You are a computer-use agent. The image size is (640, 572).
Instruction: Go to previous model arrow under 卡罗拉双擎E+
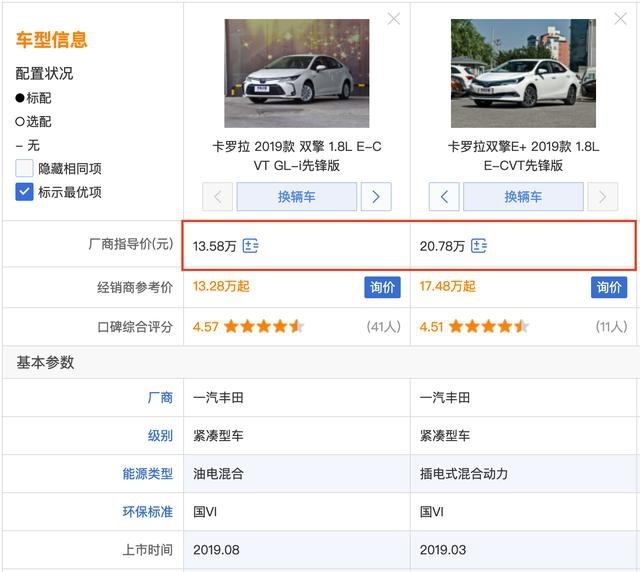pyautogui.click(x=444, y=197)
